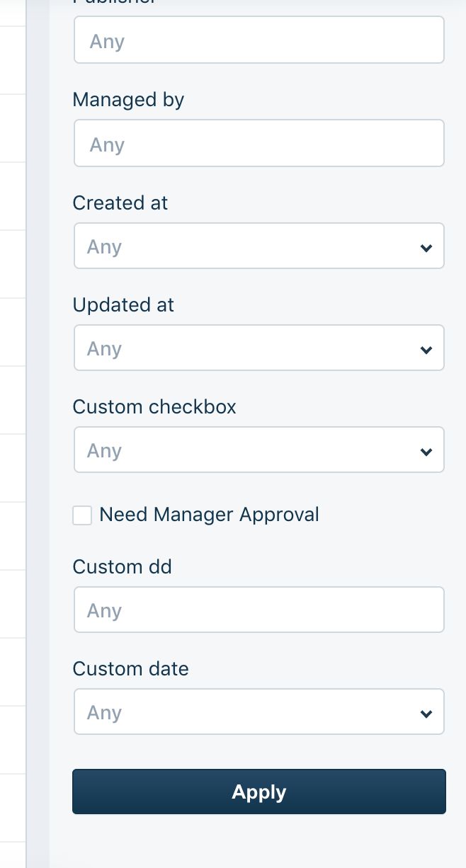Open the Created at dropdown

[258, 246]
